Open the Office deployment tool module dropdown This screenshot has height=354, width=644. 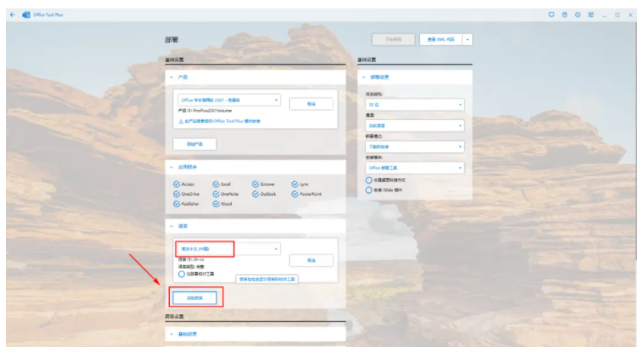tap(415, 167)
